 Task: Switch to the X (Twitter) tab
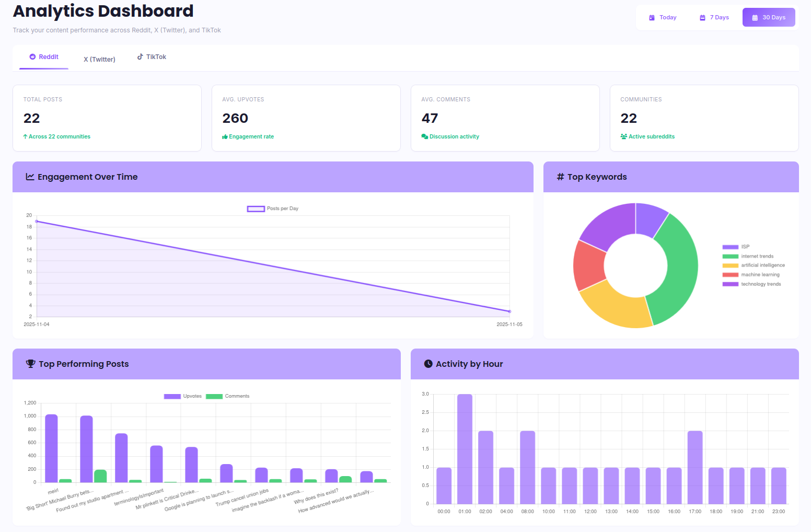(99, 59)
